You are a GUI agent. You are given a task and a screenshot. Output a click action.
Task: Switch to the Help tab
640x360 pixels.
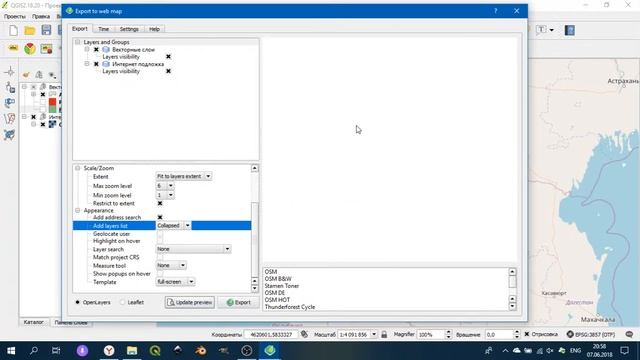[154, 29]
